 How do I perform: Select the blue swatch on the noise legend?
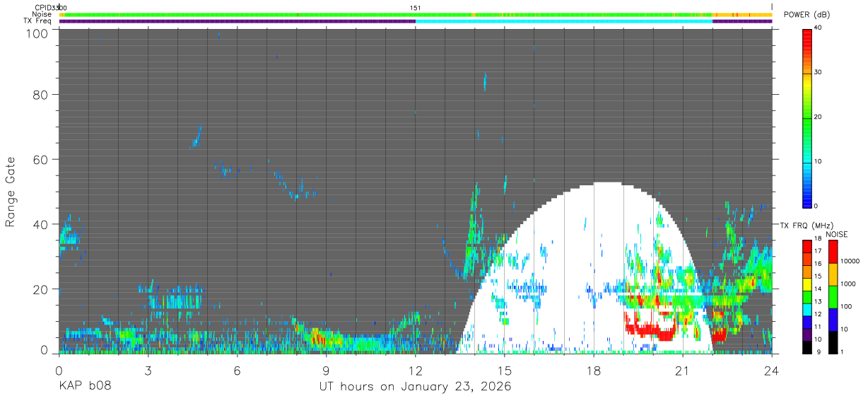833,319
